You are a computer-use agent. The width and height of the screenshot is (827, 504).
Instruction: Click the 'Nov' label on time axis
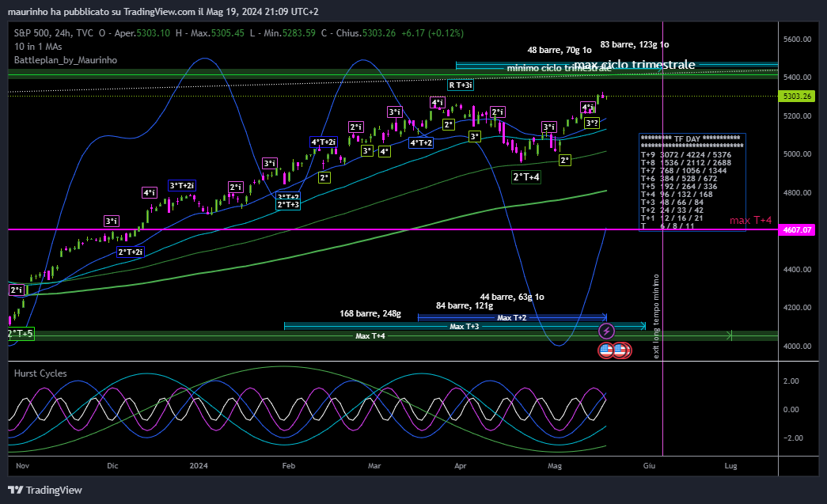[23, 466]
